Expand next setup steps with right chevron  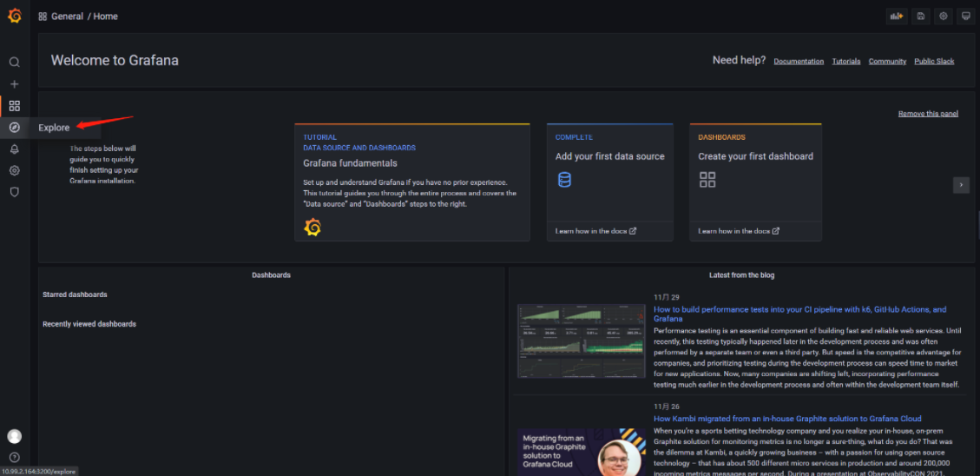tap(961, 184)
